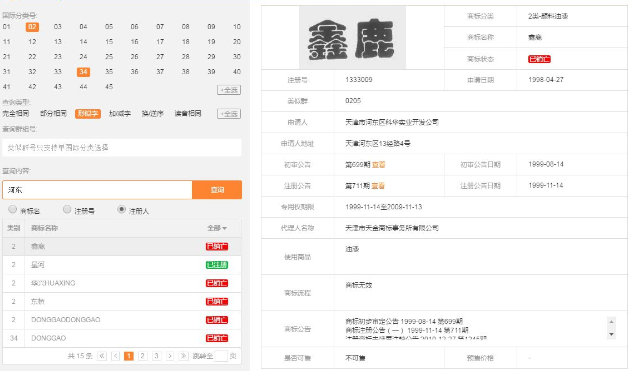The height and width of the screenshot is (371, 629).
Task: Toggle international class 01
Action: click(x=6, y=27)
